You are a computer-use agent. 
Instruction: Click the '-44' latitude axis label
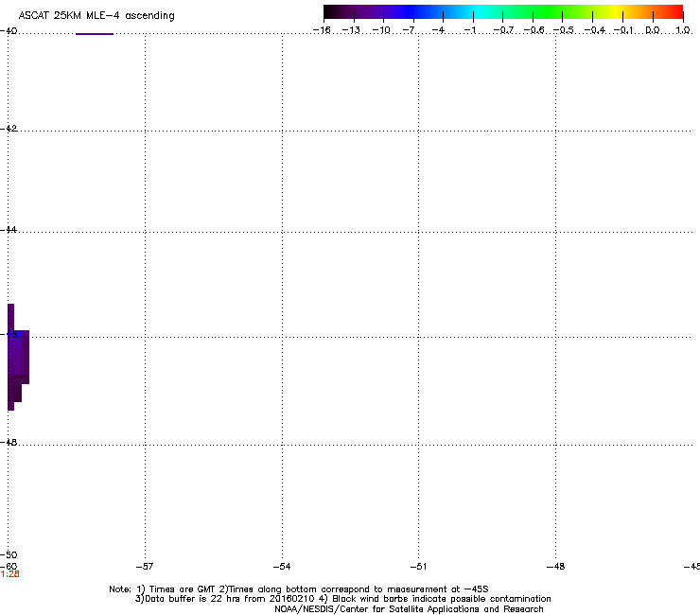pos(9,230)
